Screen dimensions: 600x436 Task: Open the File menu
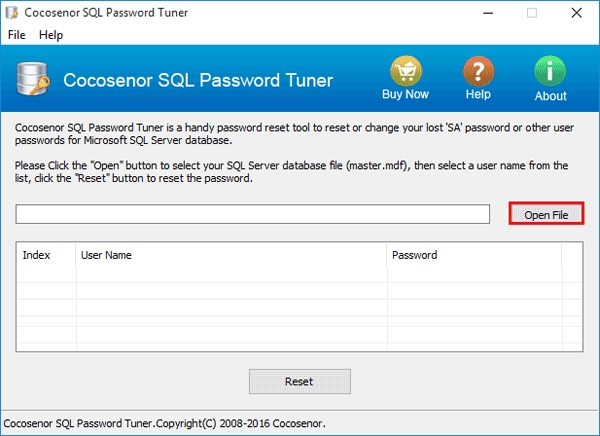17,35
